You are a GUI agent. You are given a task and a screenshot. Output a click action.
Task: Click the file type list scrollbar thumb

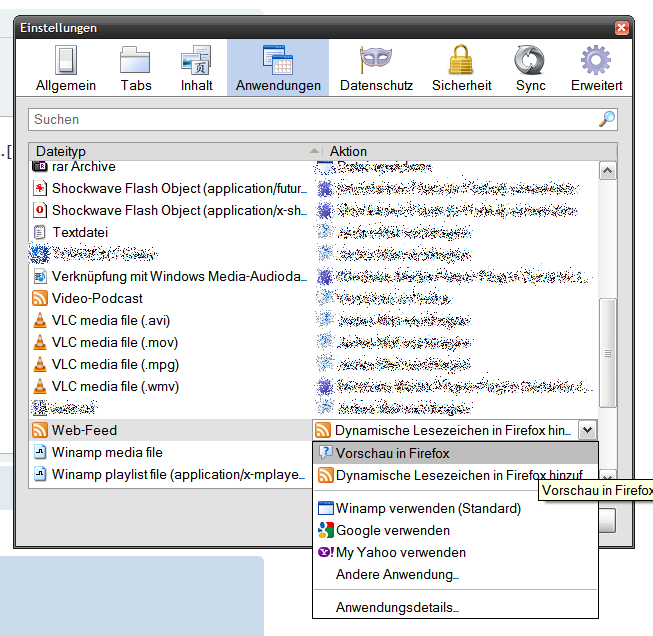coord(608,353)
